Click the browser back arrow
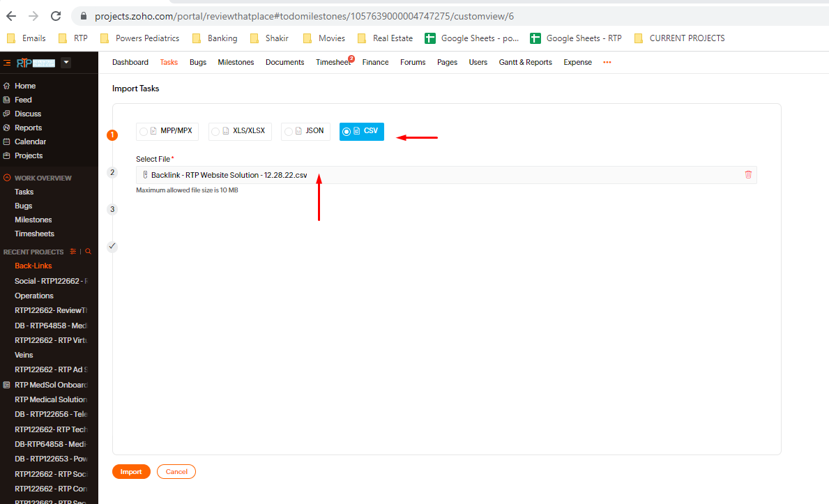 (x=11, y=16)
